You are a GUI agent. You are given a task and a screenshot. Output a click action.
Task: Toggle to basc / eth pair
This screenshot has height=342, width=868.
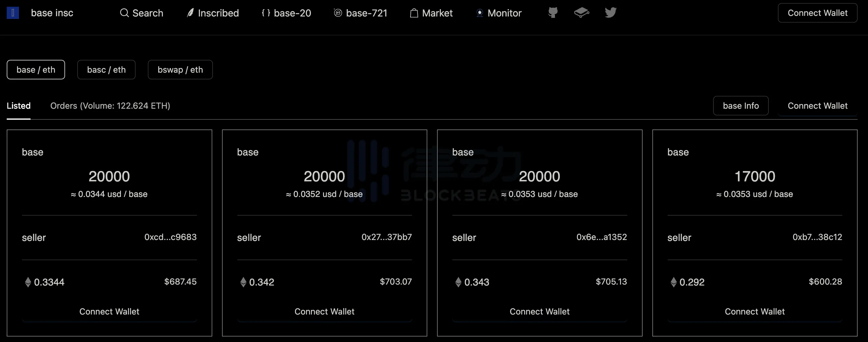(x=106, y=69)
